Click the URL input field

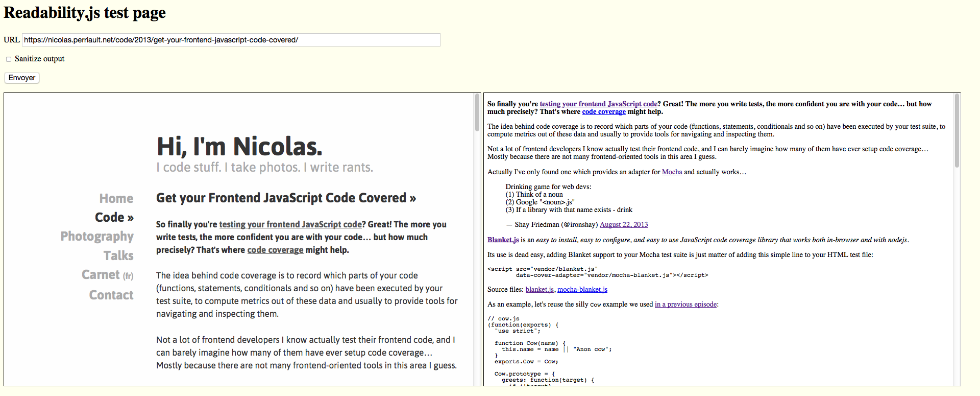pos(231,40)
